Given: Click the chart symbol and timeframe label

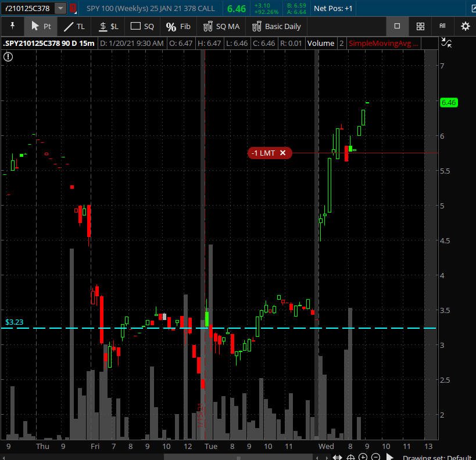Looking at the screenshot, I should 49,44.
